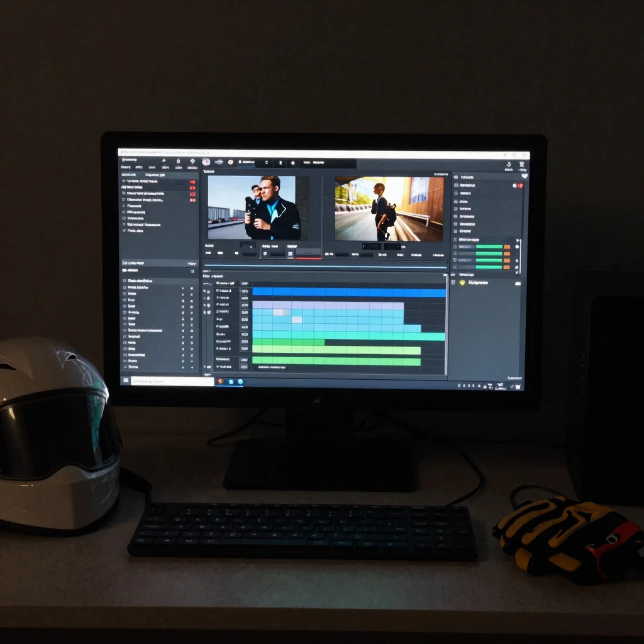Click the blue scrub line above the timeline
This screenshot has width=644, height=644.
pos(325,266)
